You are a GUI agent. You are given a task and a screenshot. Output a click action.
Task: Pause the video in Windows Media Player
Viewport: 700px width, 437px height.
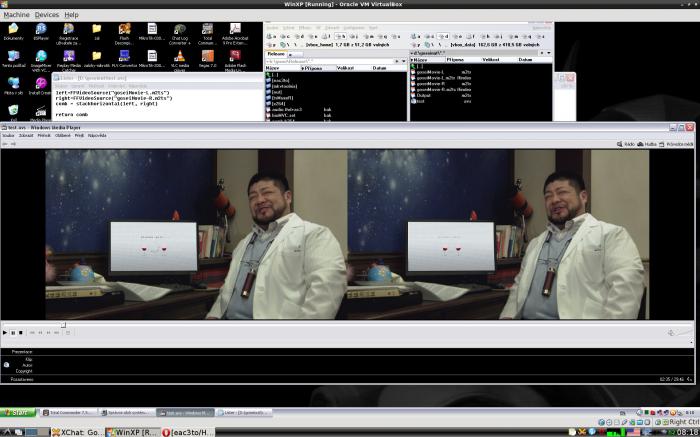coord(13,333)
